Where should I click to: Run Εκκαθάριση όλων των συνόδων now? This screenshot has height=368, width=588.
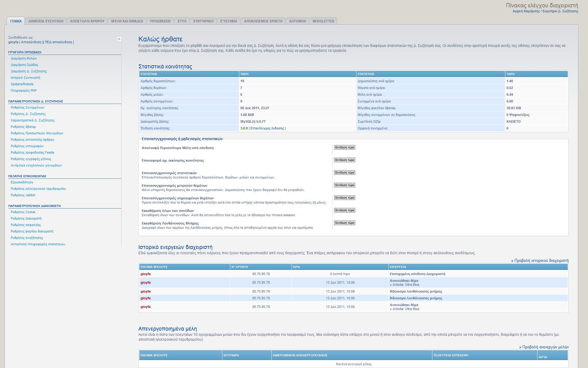tap(345, 210)
